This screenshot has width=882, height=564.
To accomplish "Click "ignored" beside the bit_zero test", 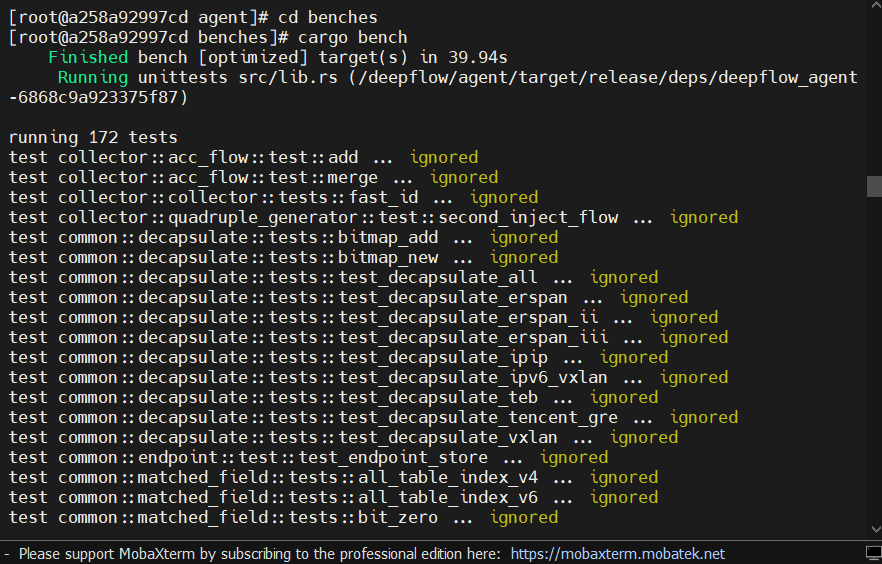I will pos(524,517).
